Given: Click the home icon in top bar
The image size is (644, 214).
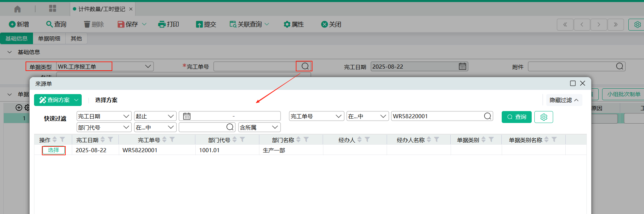Looking at the screenshot, I should click(17, 9).
